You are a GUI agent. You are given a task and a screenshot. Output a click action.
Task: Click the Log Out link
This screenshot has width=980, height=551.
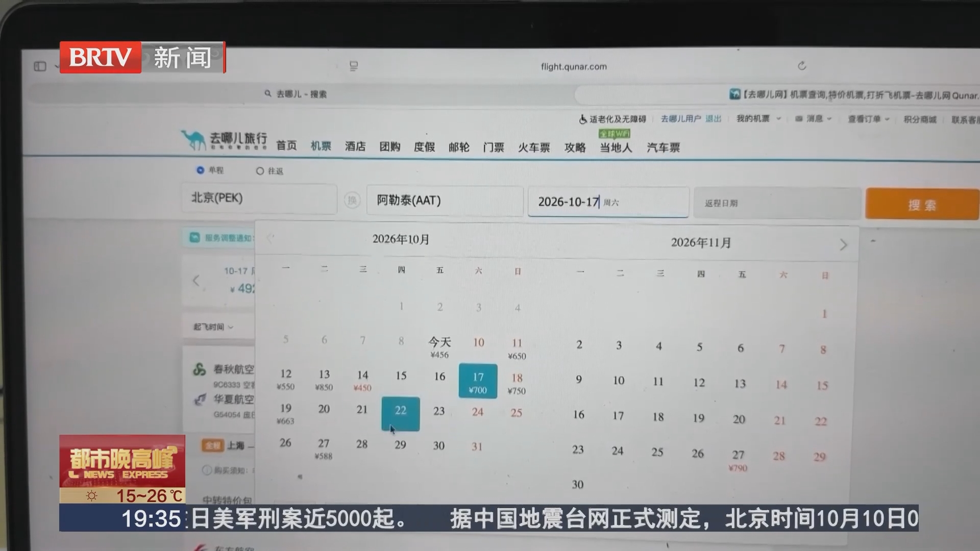tap(713, 119)
